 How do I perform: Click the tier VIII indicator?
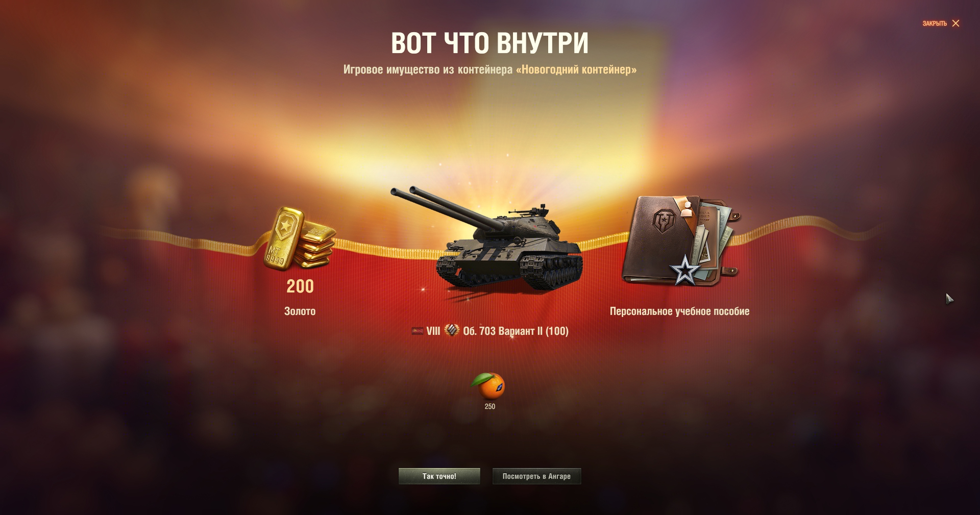(433, 331)
